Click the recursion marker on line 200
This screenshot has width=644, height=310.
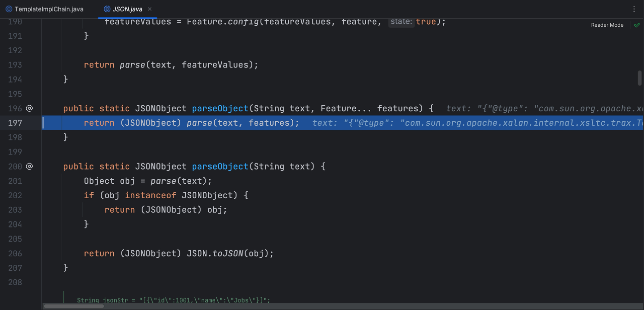click(29, 166)
